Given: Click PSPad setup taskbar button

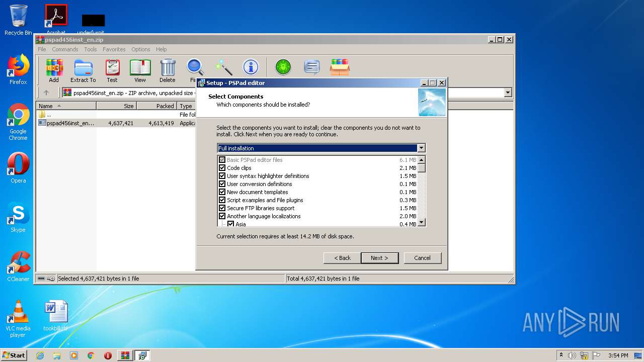Looking at the screenshot, I should click(142, 355).
